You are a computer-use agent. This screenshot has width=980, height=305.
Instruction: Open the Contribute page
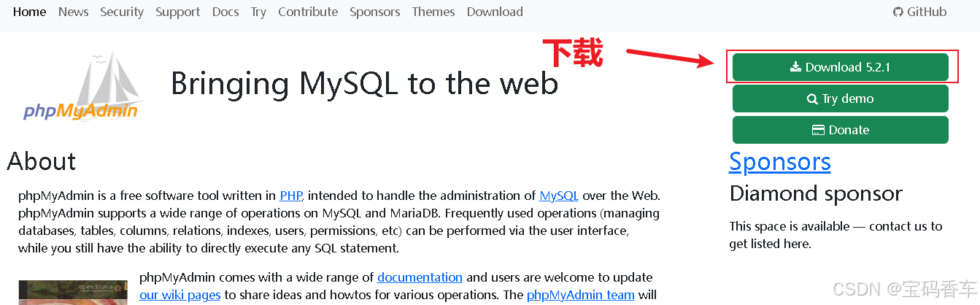click(x=308, y=12)
